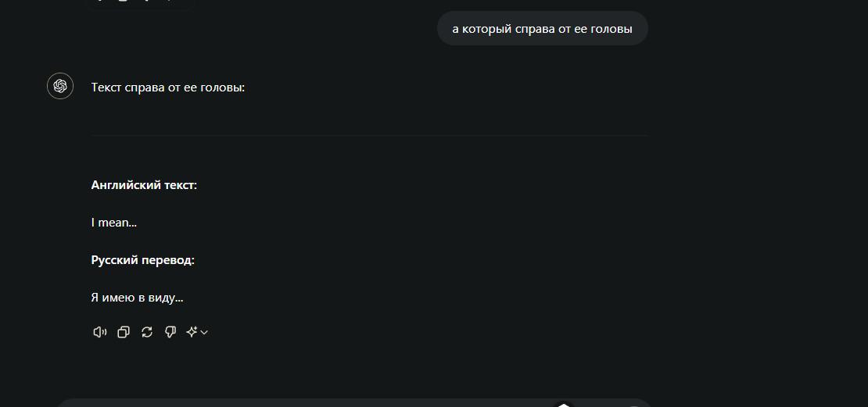Click the scroll-to-bottom round button above input
The image size is (868, 407).
(x=563, y=405)
